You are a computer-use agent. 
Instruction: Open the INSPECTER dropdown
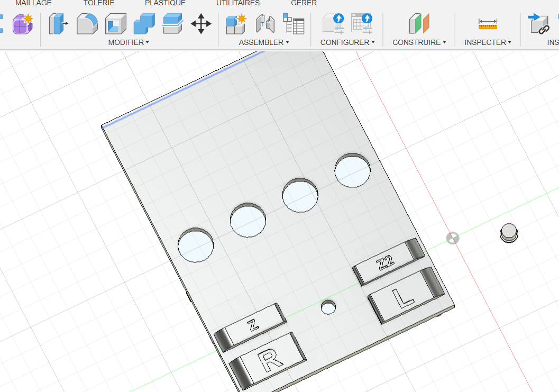point(488,42)
